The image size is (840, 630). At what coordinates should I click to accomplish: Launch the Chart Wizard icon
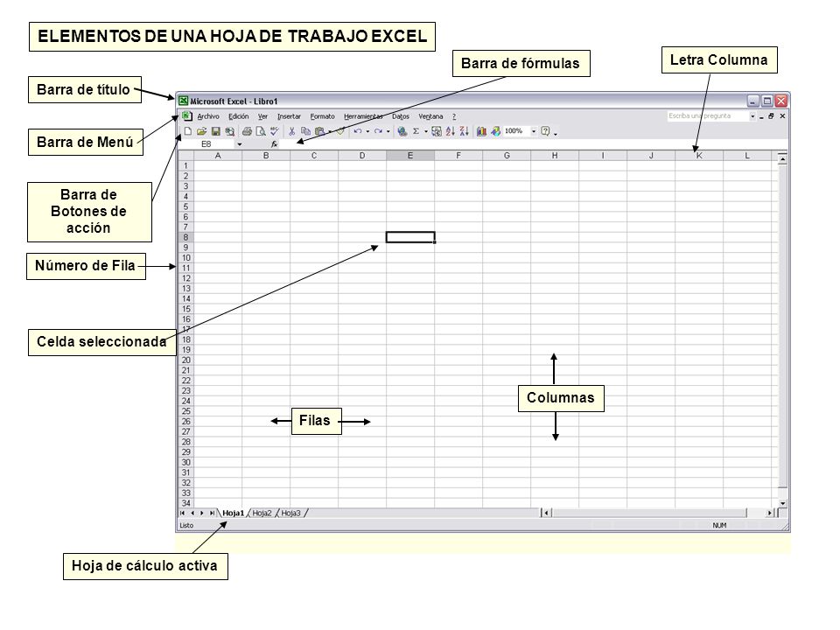[481, 131]
